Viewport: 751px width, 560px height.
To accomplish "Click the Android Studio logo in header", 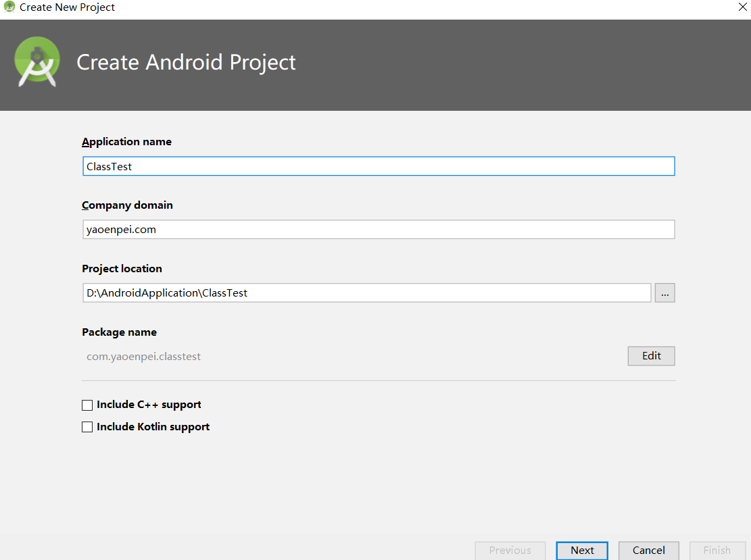I will click(37, 62).
